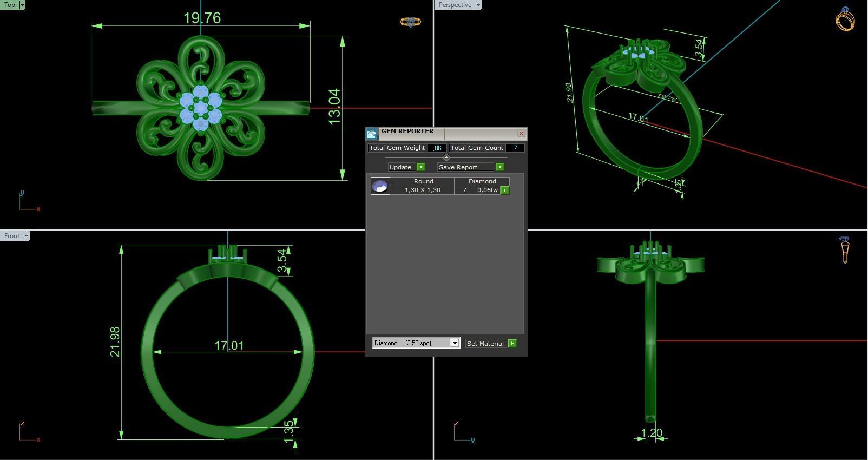The width and height of the screenshot is (868, 460).
Task: Open the Diamond material dropdown
Action: tap(455, 343)
